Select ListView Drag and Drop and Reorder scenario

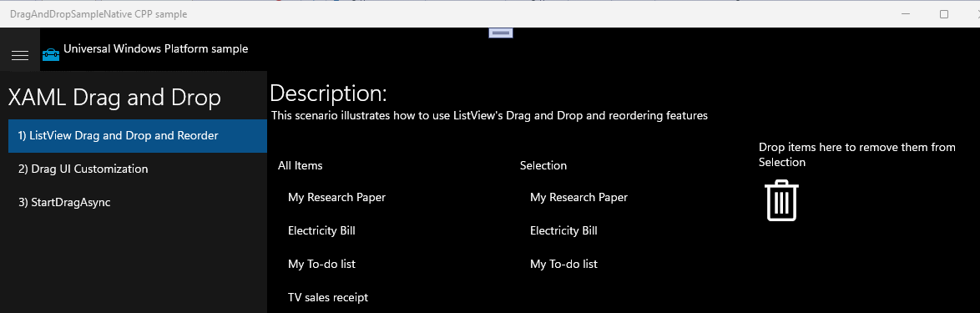pos(138,135)
